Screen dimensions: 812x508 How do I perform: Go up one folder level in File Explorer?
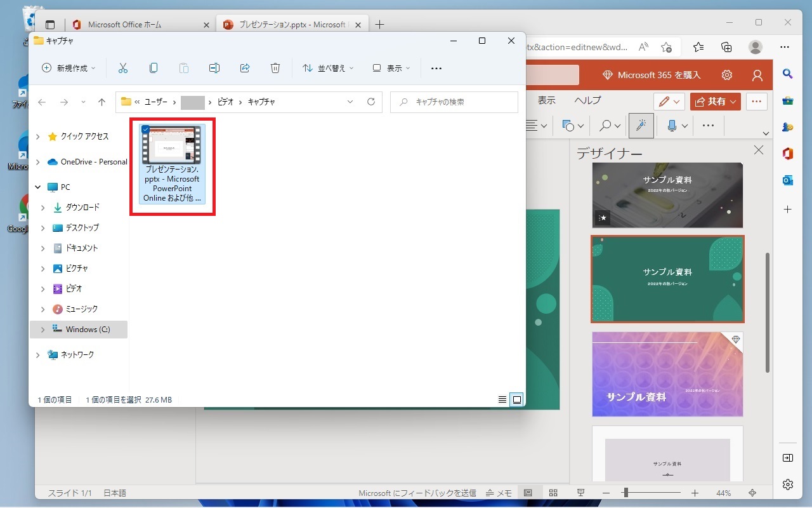tap(101, 102)
